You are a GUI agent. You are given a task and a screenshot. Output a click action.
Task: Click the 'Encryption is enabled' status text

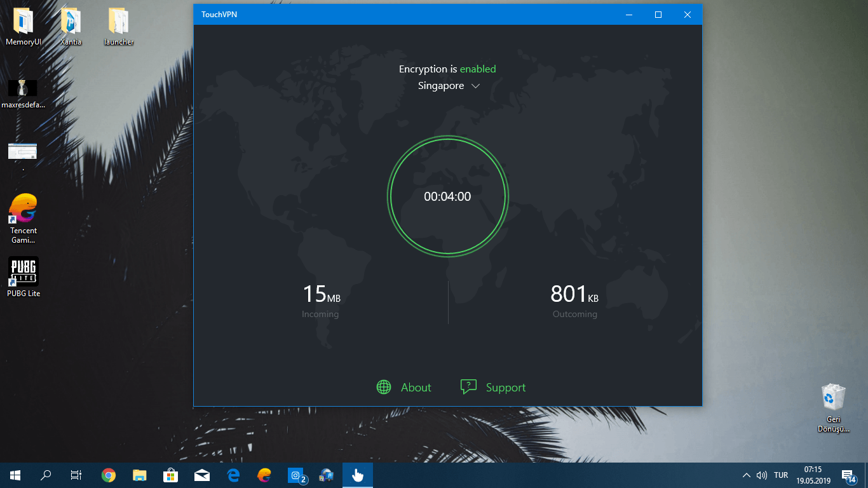447,69
